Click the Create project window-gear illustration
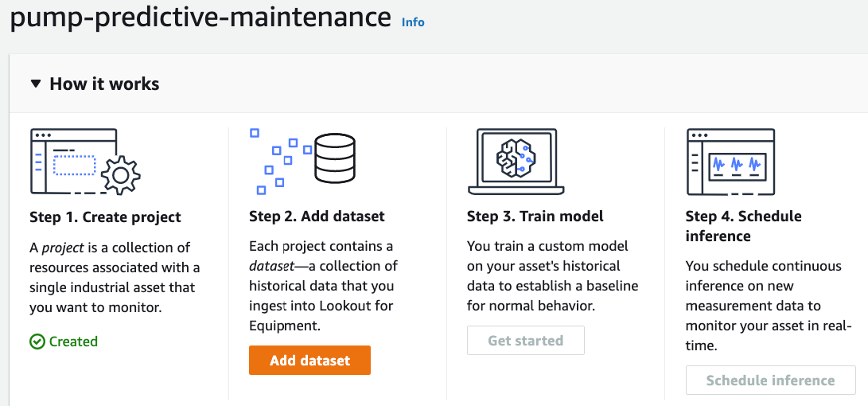Viewport: 868px width, 406px height. 84,162
